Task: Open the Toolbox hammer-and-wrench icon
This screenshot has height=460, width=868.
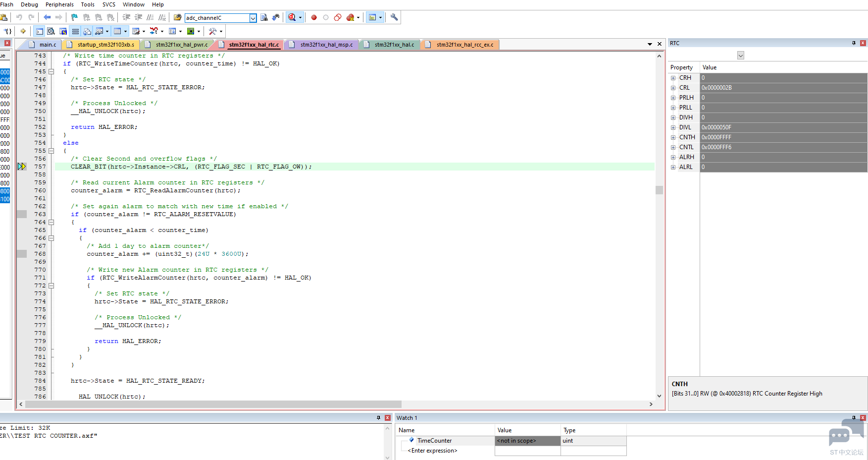Action: point(213,31)
